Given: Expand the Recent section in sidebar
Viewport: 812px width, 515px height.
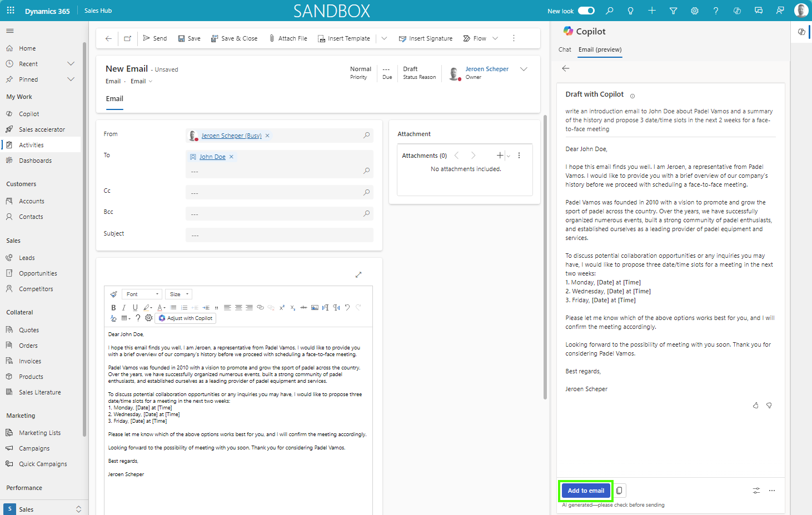Looking at the screenshot, I should click(71, 64).
